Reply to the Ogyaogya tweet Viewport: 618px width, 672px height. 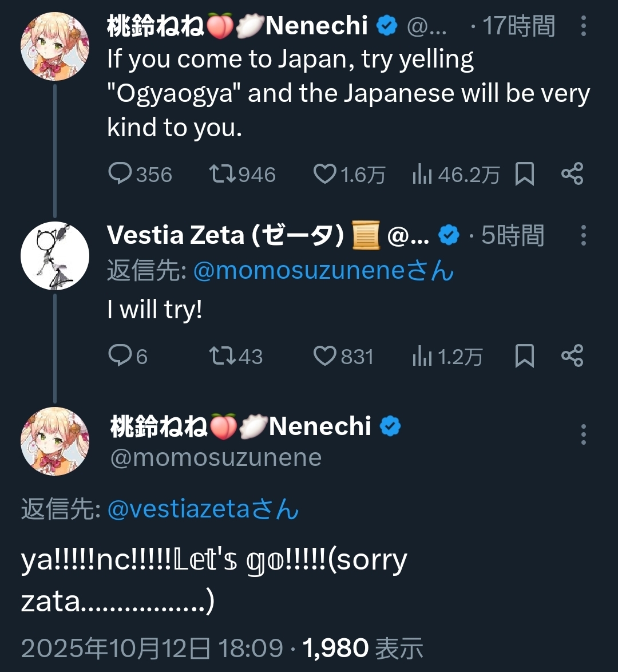[x=120, y=174]
